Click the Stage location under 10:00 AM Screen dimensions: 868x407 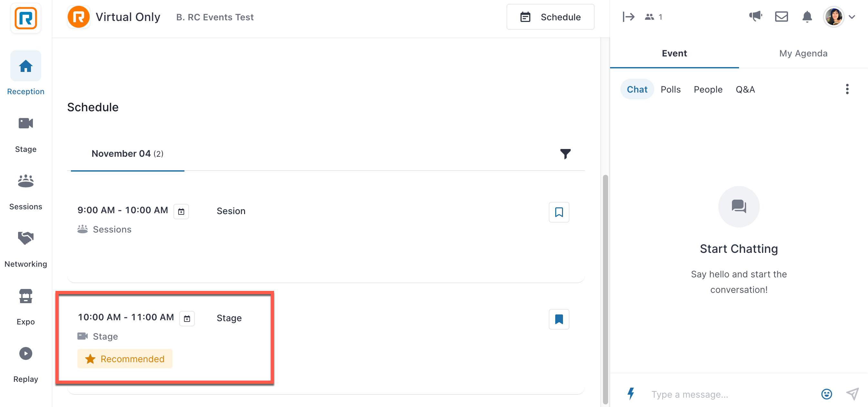(x=98, y=336)
